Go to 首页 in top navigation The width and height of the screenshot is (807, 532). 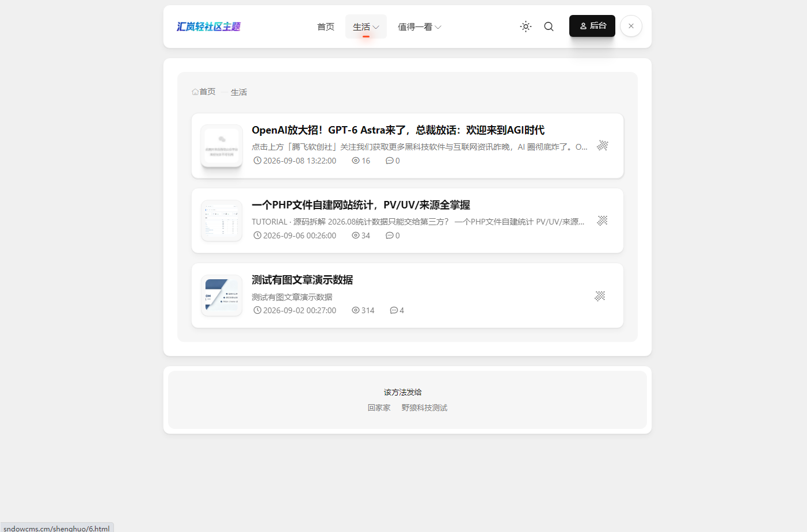(x=326, y=27)
